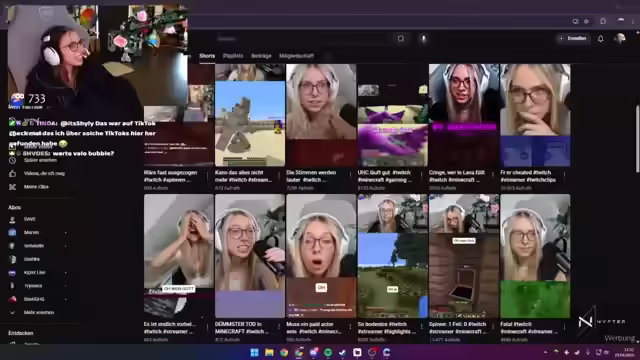Show hidden icons in system tray
The image size is (640, 360).
tap(546, 352)
